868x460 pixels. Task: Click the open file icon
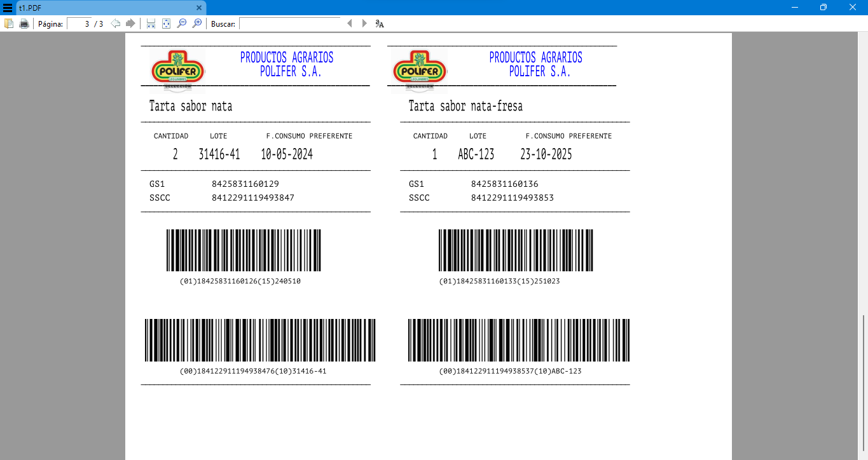(x=9, y=24)
